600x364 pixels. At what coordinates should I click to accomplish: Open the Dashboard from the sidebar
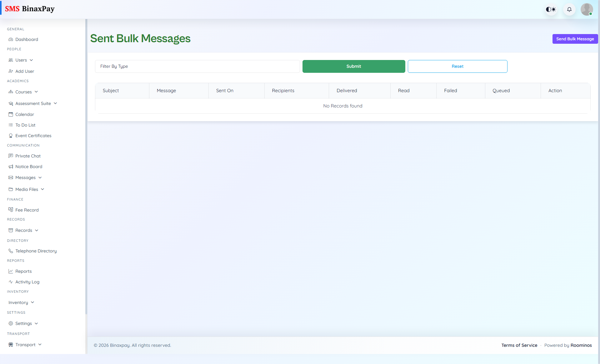27,39
